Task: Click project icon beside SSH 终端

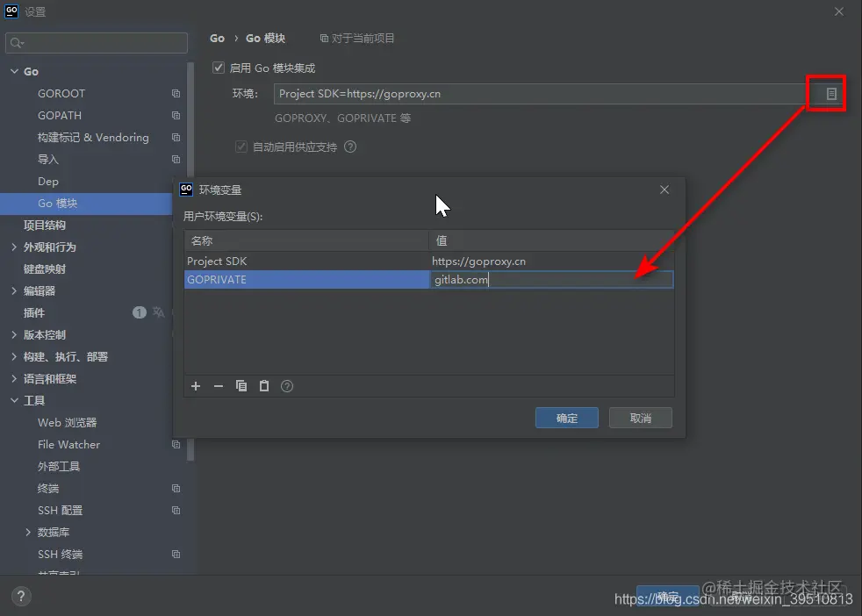Action: pyautogui.click(x=176, y=555)
